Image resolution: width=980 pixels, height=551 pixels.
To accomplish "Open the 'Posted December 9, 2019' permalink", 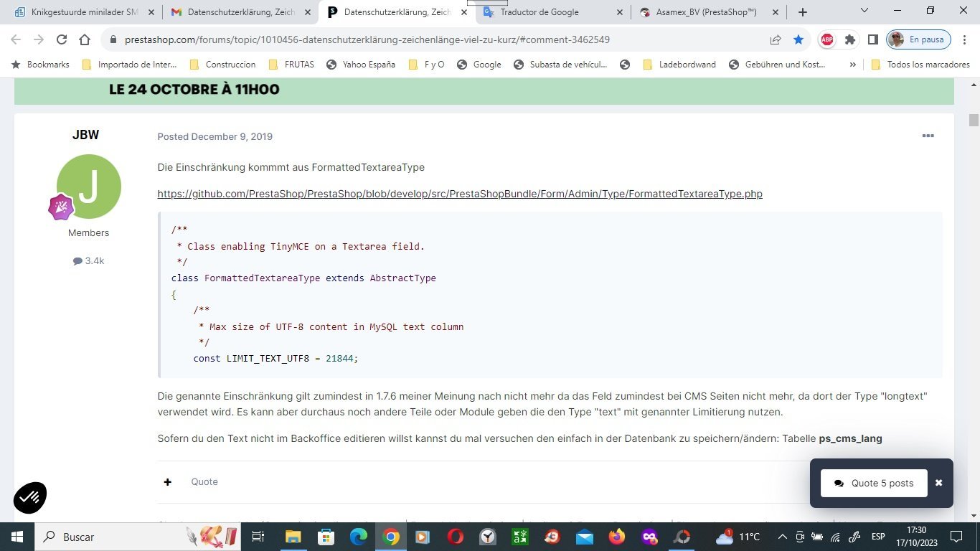I will pos(215,136).
